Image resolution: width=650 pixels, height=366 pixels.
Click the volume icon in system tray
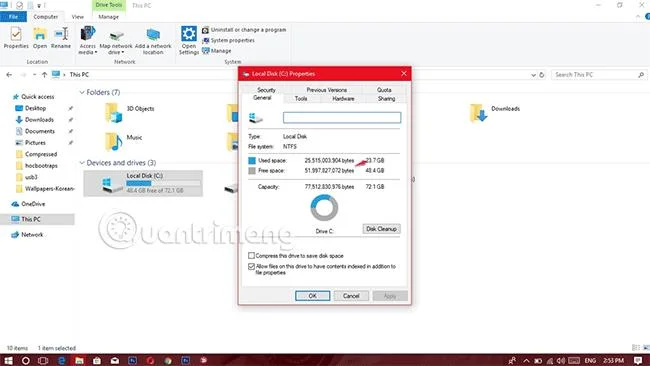tap(561, 361)
